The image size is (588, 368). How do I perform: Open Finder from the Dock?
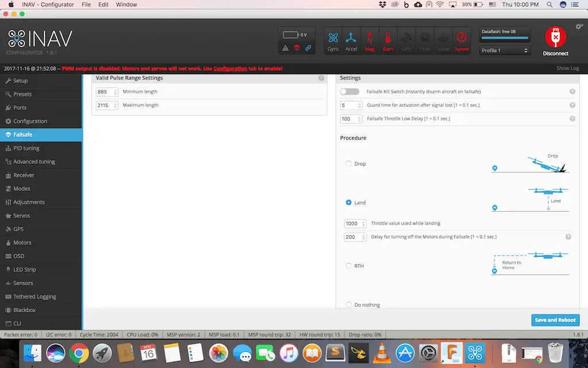point(32,353)
